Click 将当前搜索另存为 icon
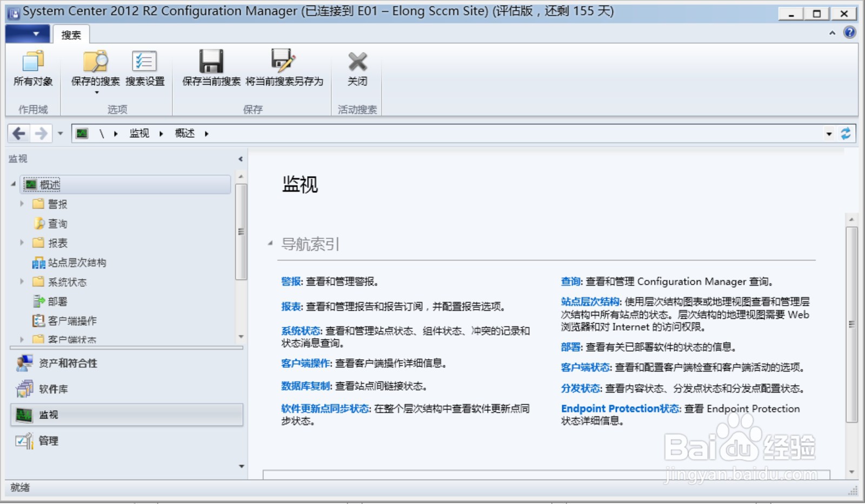Viewport: 865px width, 504px height. click(x=282, y=62)
